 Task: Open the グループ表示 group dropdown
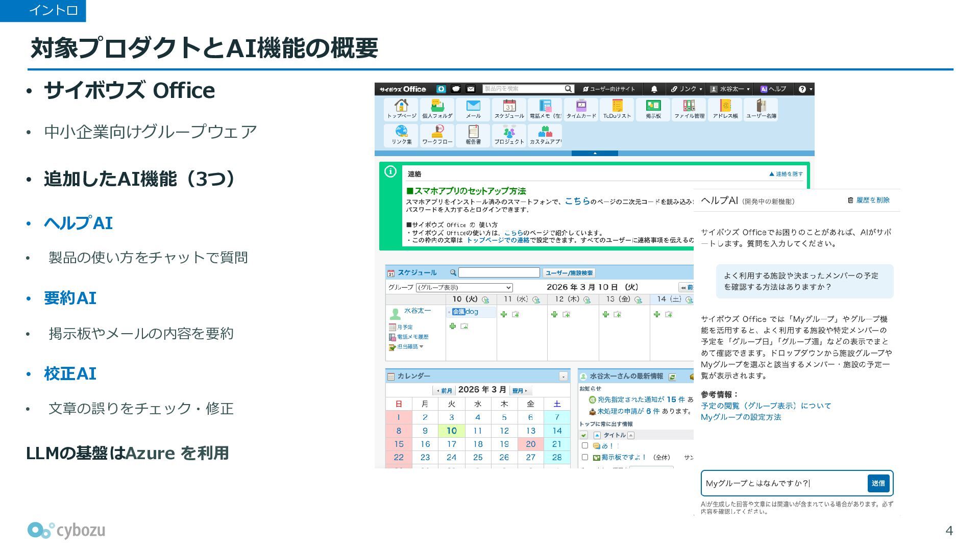coord(464,288)
